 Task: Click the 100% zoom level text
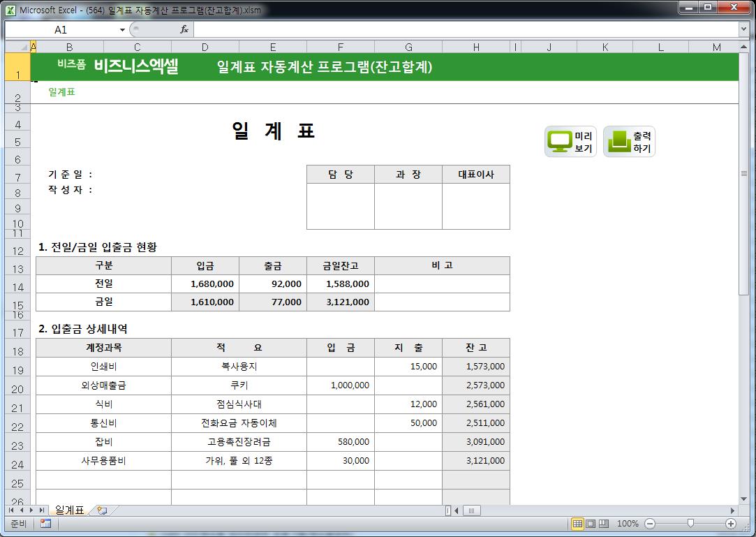pos(628,524)
